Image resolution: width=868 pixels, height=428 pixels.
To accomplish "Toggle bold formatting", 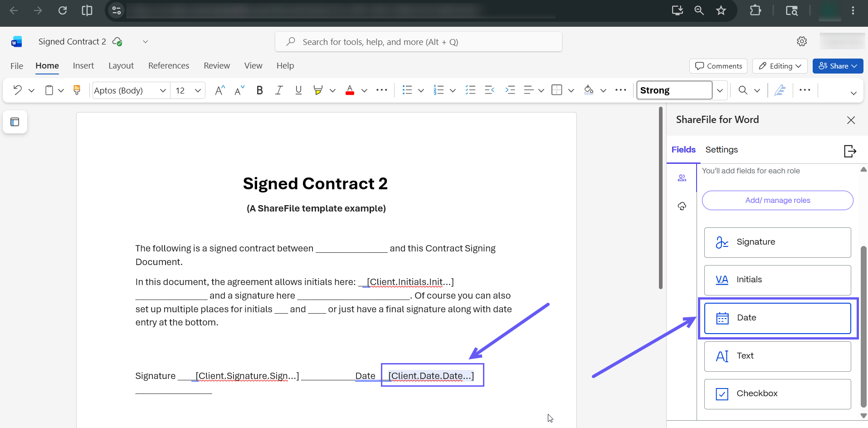I will click(x=259, y=90).
